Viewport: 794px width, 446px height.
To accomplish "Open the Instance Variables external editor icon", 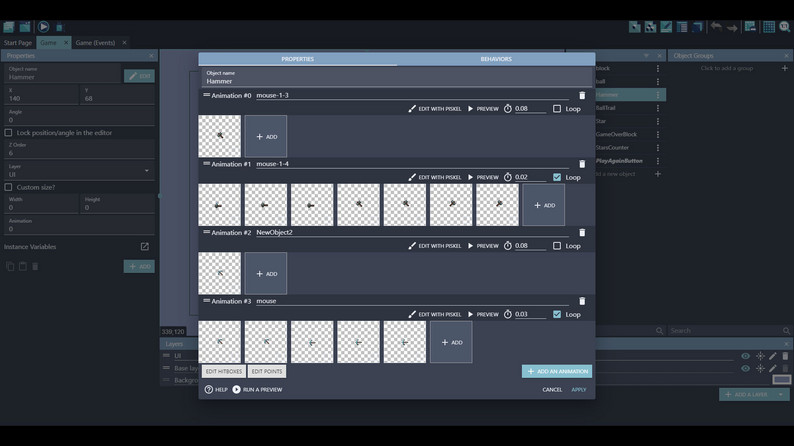I will [145, 247].
